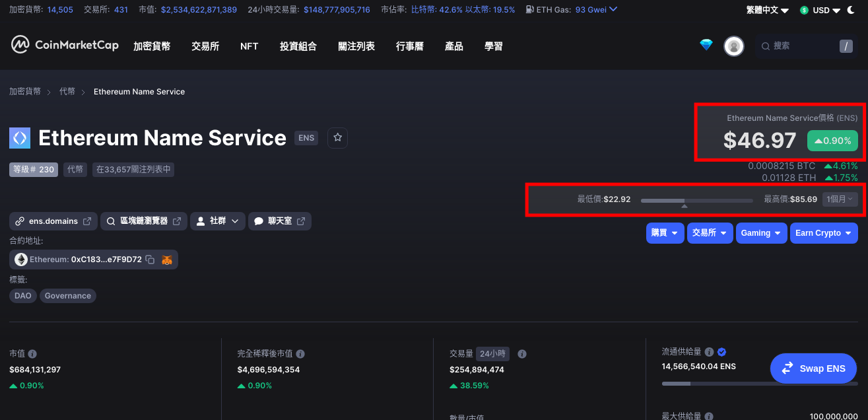Open the user avatar profile menu
The image size is (868, 420).
(734, 46)
